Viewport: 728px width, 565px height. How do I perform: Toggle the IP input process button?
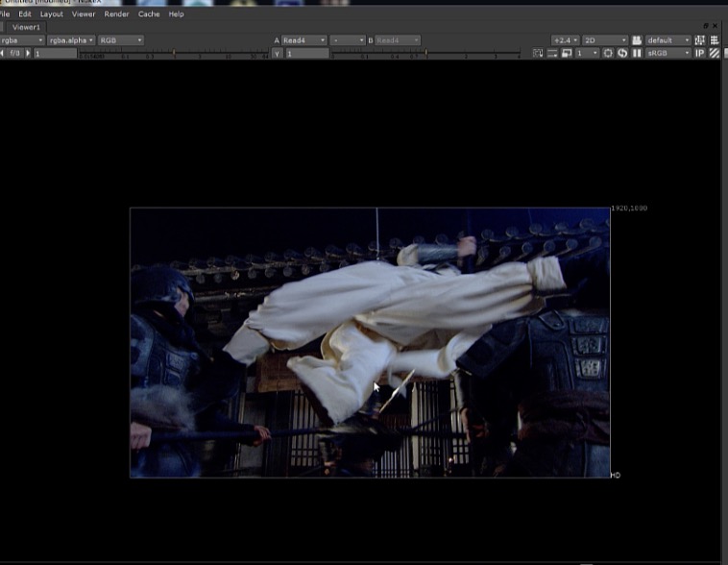point(699,53)
